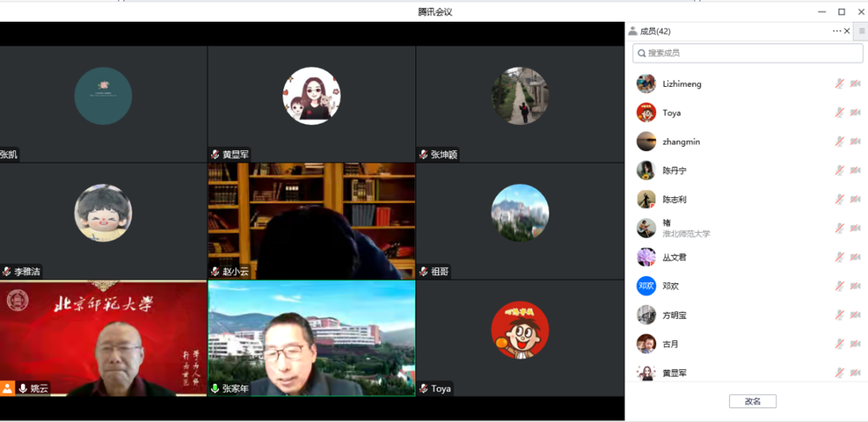Screen dimensions: 868x422
Task: Toggle the camera for 方明宝 in the member list
Action: click(x=855, y=315)
